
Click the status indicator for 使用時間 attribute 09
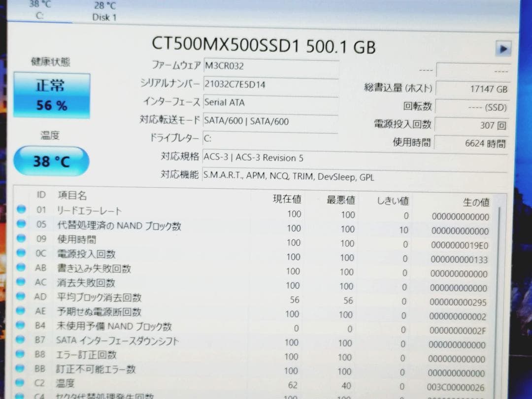pos(21,239)
